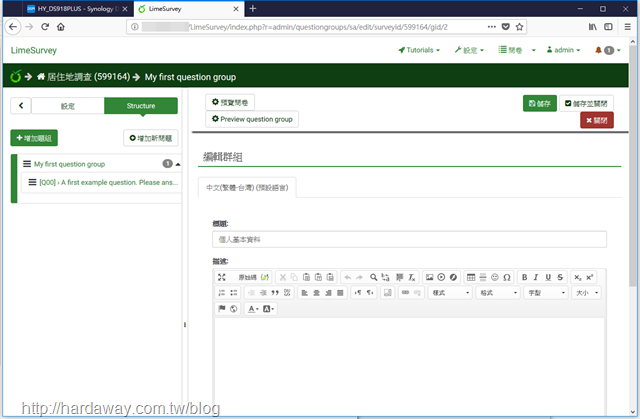Click the green add group button

[x=34, y=138]
